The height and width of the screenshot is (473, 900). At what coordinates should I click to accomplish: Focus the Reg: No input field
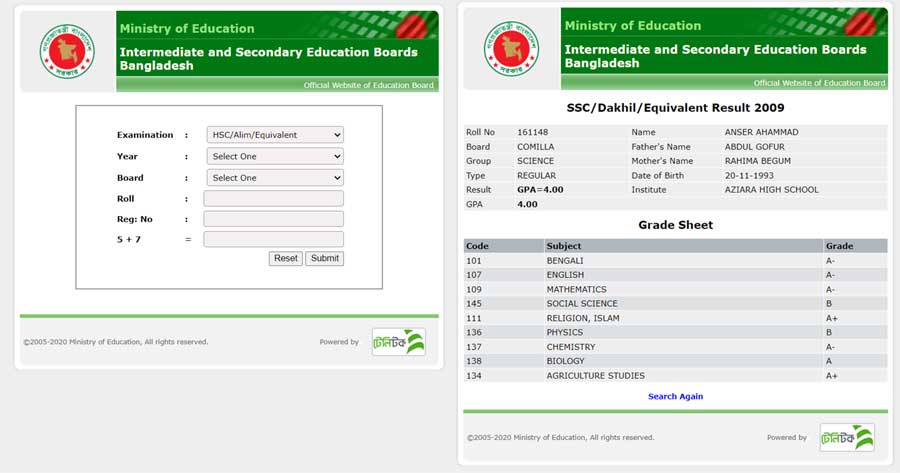pyautogui.click(x=274, y=219)
